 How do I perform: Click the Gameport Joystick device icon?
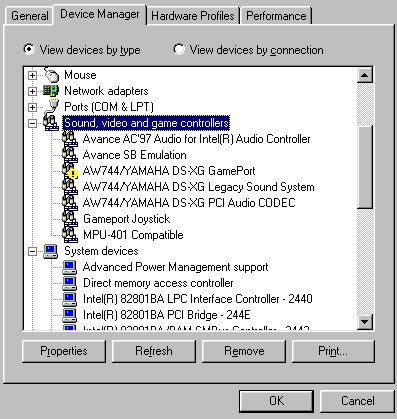[70, 219]
